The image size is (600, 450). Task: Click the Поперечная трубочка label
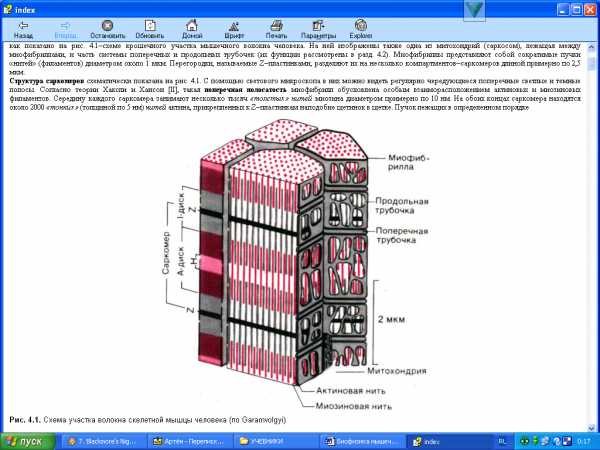point(402,235)
